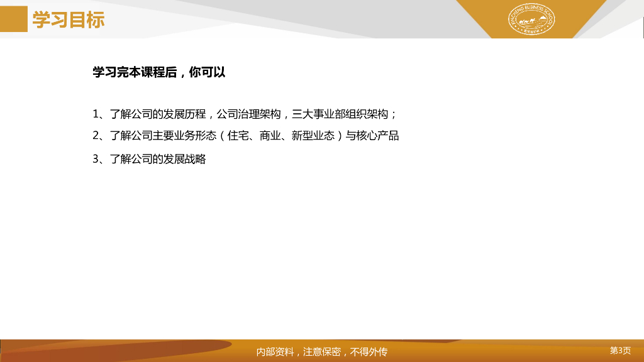Image resolution: width=644 pixels, height=362 pixels.
Task: Click the Xincheng Business School logo
Action: [531, 19]
